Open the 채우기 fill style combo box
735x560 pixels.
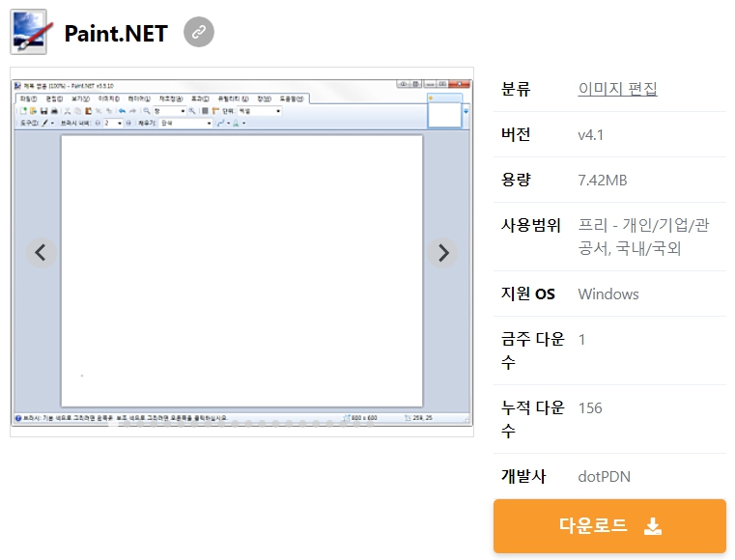[186, 123]
